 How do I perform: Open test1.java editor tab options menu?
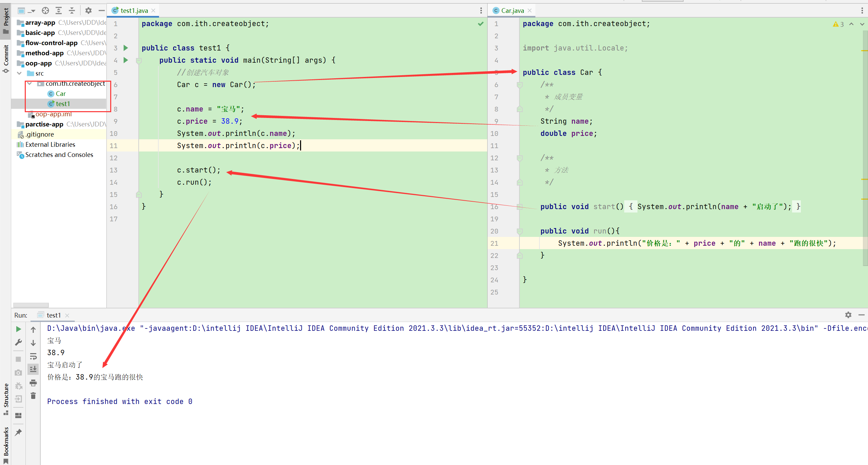coord(481,11)
